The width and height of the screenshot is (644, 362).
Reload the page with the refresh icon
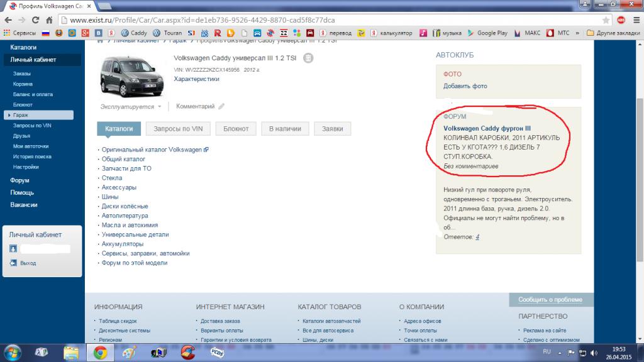click(x=35, y=20)
